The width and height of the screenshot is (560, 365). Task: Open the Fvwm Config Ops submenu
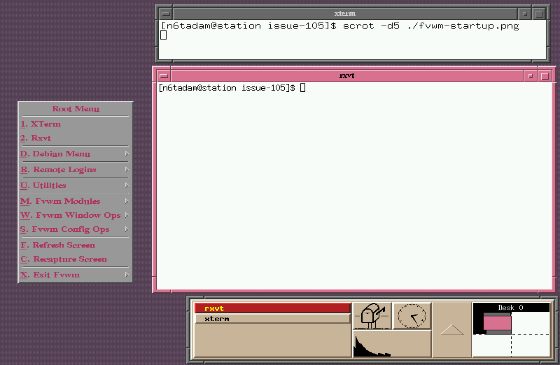point(75,229)
